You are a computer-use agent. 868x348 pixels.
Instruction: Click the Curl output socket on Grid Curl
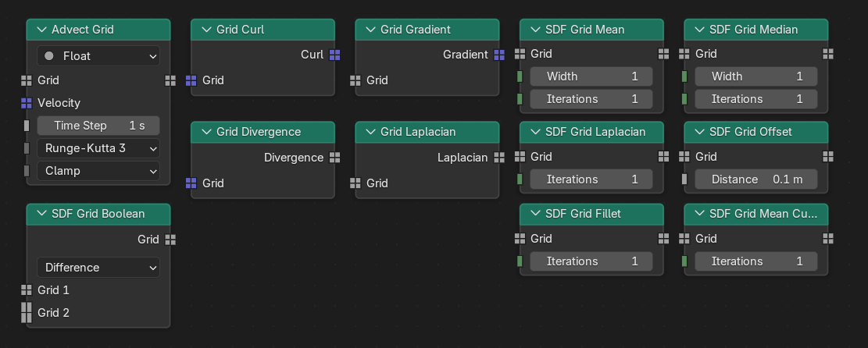334,55
